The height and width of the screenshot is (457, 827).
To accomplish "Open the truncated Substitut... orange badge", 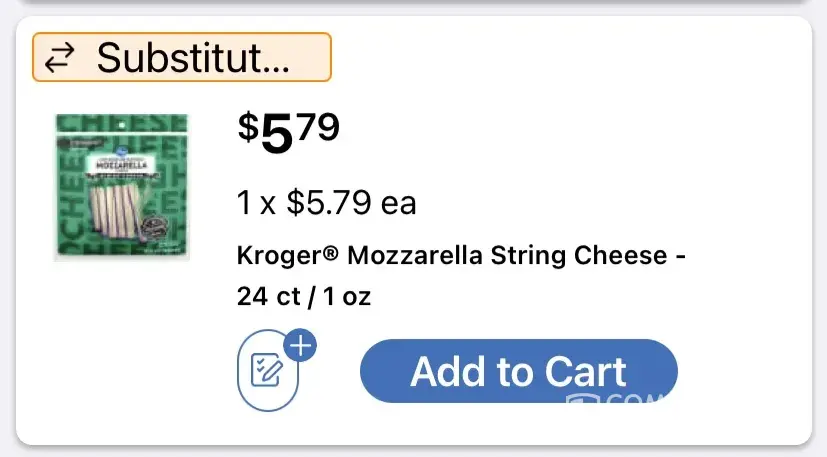I will [182, 58].
